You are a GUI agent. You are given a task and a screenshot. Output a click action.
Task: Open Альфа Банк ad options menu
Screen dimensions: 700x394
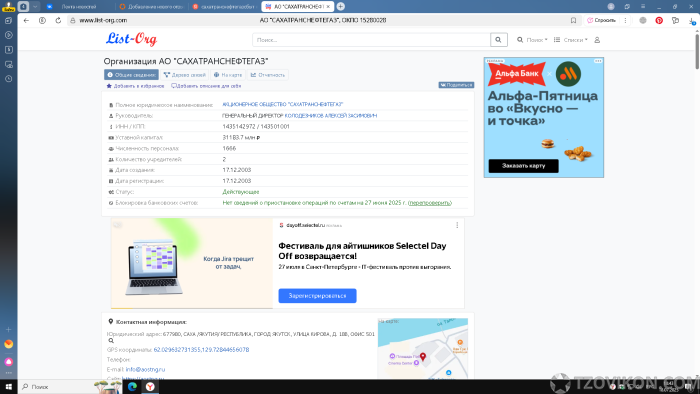[598, 61]
